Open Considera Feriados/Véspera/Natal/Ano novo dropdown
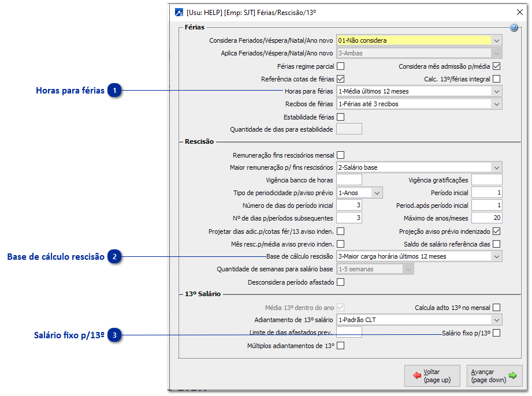The width and height of the screenshot is (532, 396). (419, 40)
